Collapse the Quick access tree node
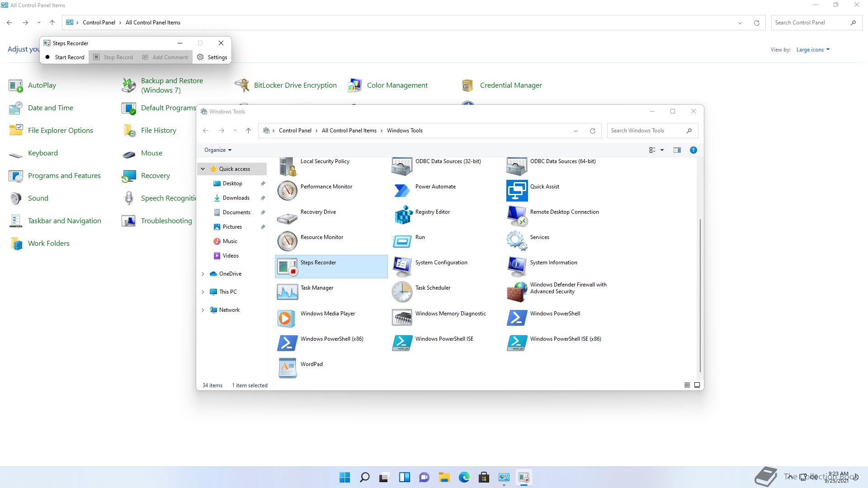Screen dimensions: 868x488 (203, 169)
